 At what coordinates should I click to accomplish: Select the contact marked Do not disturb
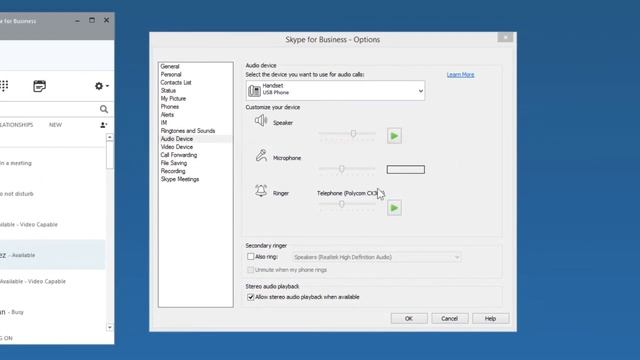tap(53, 194)
